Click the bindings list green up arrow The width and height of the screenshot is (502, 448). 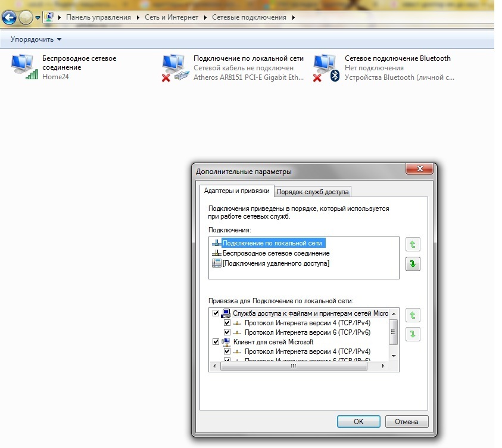(x=412, y=315)
